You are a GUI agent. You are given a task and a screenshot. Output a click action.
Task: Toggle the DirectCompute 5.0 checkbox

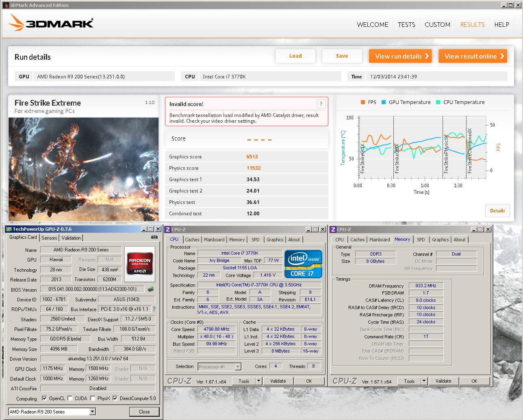(x=115, y=398)
